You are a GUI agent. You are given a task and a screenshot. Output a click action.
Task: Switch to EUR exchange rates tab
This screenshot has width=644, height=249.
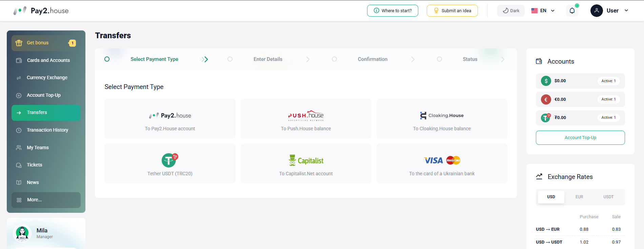579,197
